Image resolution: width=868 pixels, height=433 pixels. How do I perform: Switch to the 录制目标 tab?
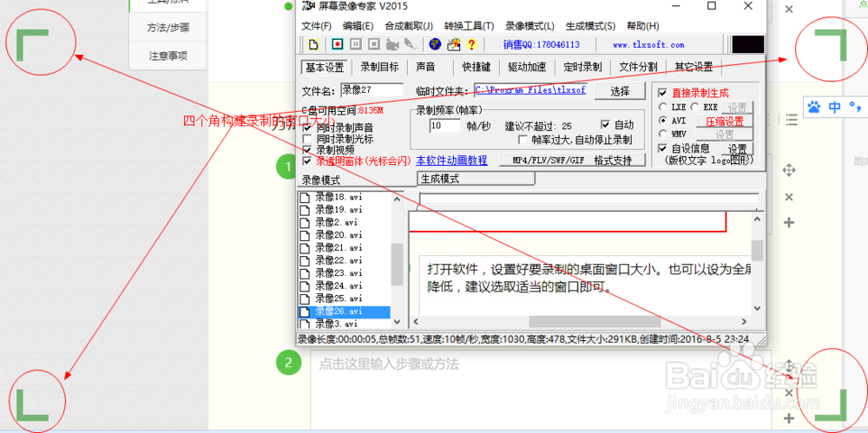380,67
